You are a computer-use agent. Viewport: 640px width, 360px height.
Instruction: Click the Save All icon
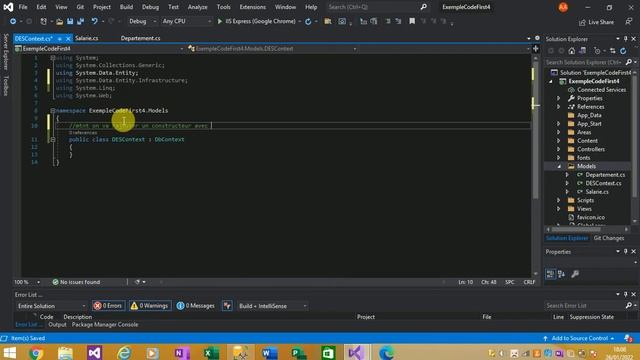[x=80, y=21]
